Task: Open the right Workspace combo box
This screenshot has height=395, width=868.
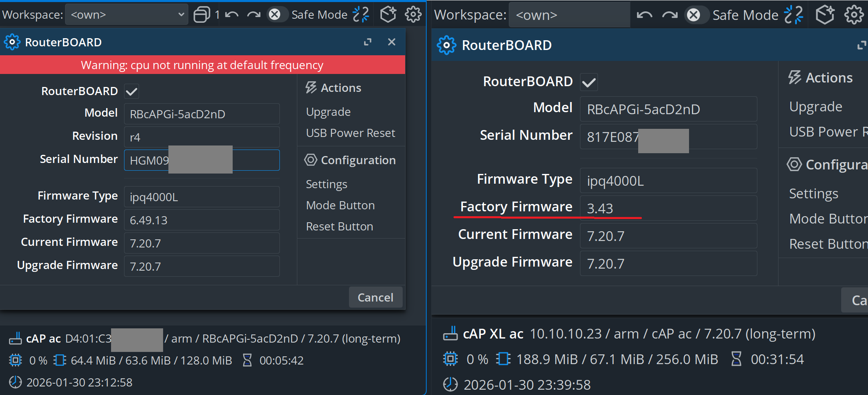Action: (569, 15)
